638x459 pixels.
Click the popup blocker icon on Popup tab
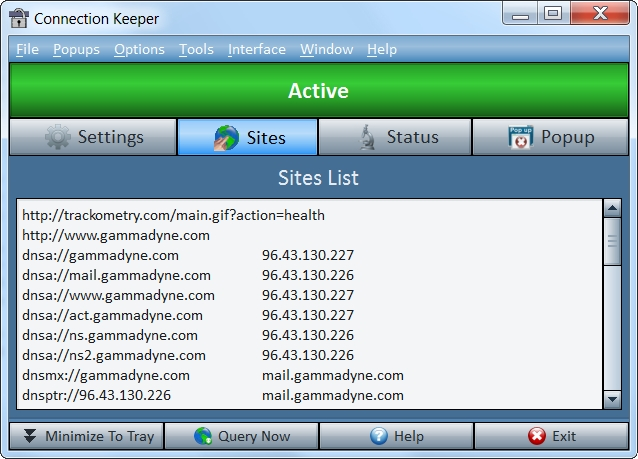(521, 137)
